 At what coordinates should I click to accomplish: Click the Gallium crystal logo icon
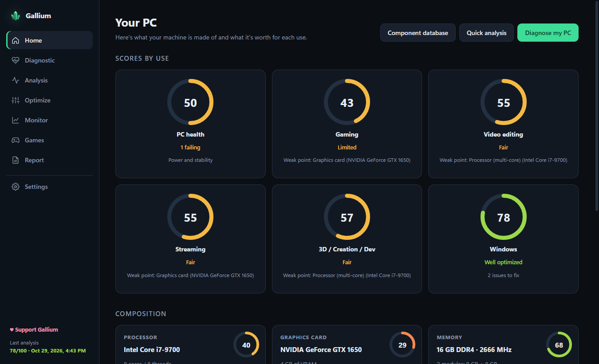[16, 16]
